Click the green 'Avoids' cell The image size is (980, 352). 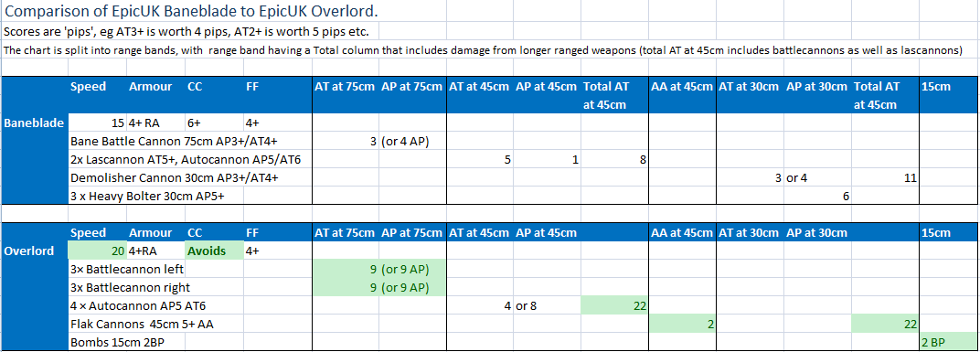coord(214,251)
